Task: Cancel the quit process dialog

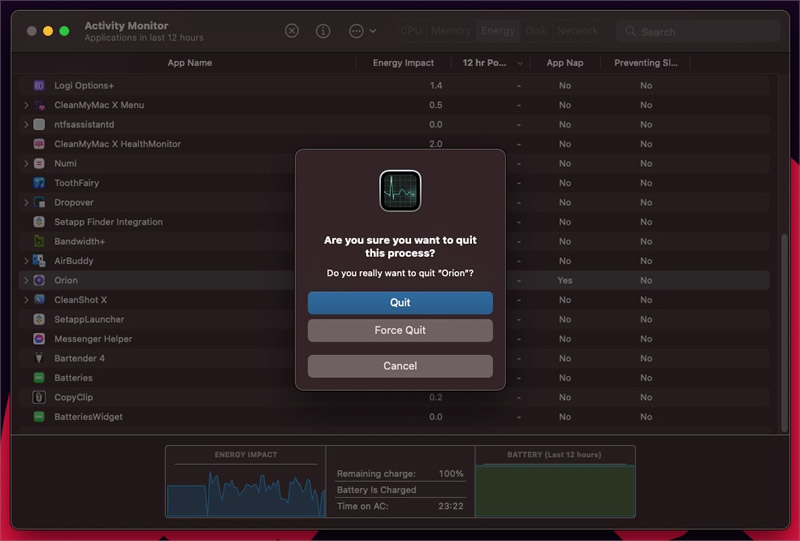Action: tap(400, 366)
